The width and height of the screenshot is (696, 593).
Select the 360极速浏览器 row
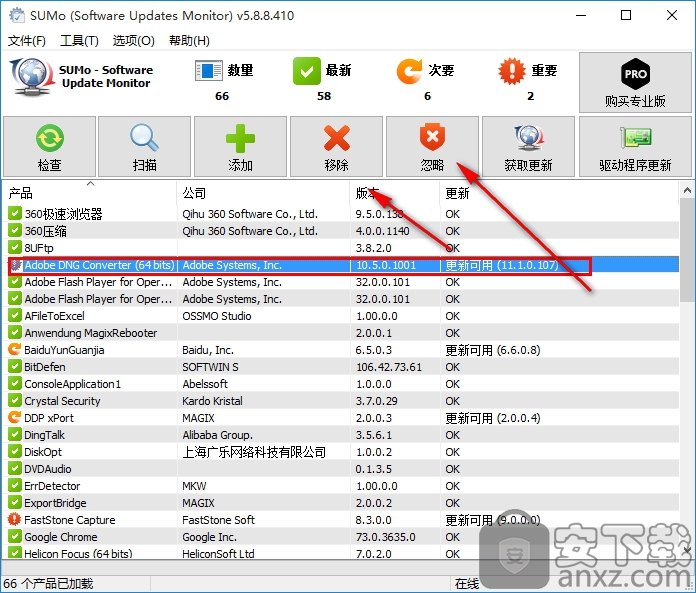click(342, 213)
